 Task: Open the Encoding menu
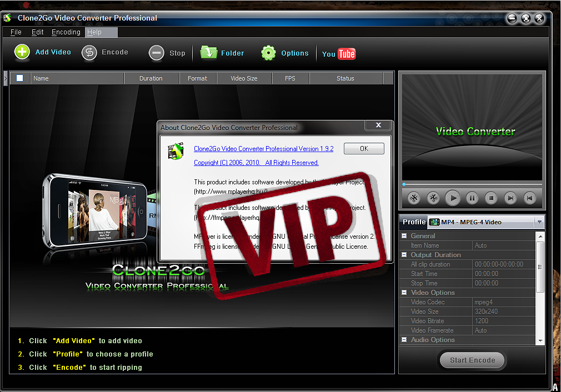pyautogui.click(x=66, y=32)
